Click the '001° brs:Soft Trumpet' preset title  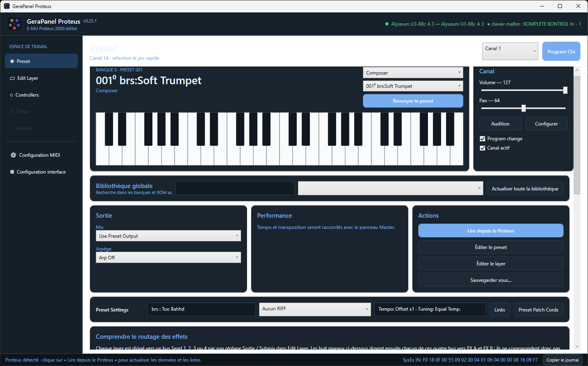[148, 81]
